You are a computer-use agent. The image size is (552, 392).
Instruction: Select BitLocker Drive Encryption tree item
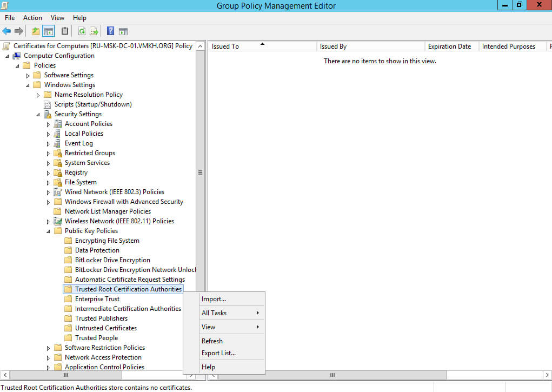pos(112,260)
